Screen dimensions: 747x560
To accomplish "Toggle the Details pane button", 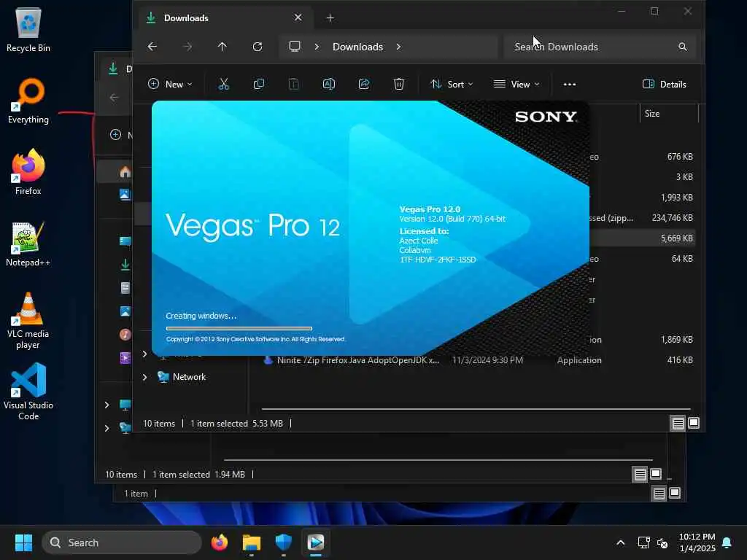I will [664, 85].
